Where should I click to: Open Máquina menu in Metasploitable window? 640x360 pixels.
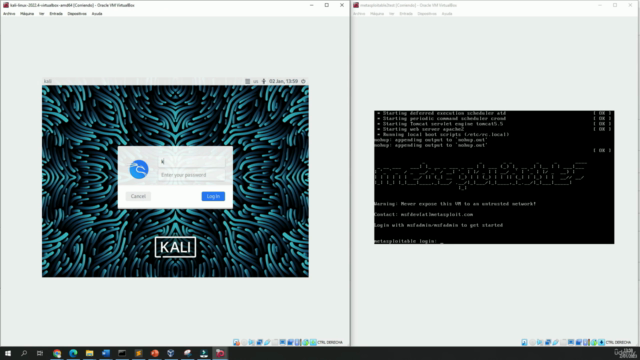pos(377,13)
